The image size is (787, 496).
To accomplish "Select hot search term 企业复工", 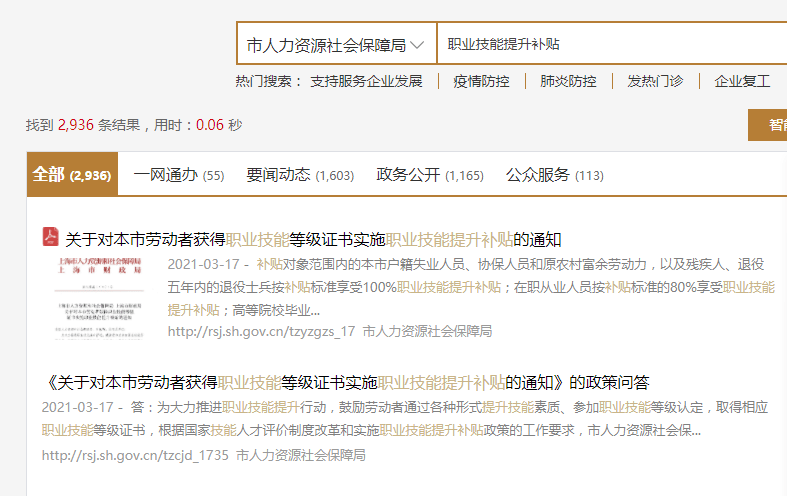I will [742, 81].
